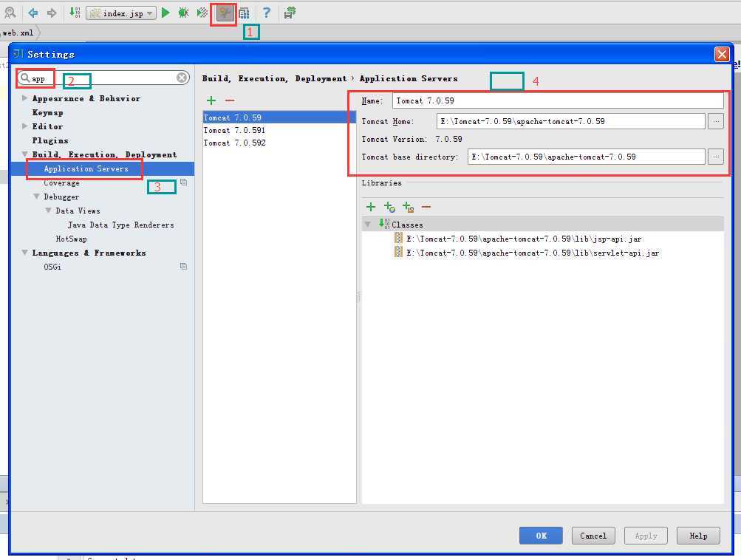Image resolution: width=741 pixels, height=560 pixels.
Task: Open Java Data Type Renderers settings
Action: [x=120, y=225]
